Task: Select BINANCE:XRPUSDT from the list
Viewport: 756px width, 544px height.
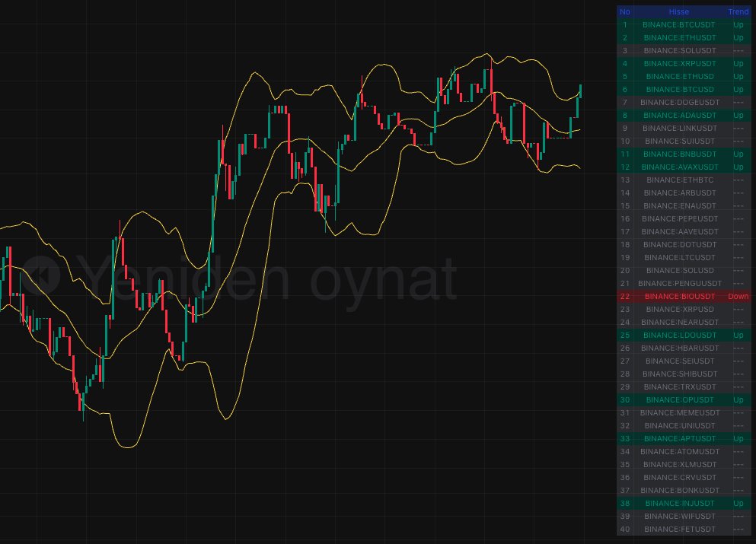Action: tap(678, 64)
